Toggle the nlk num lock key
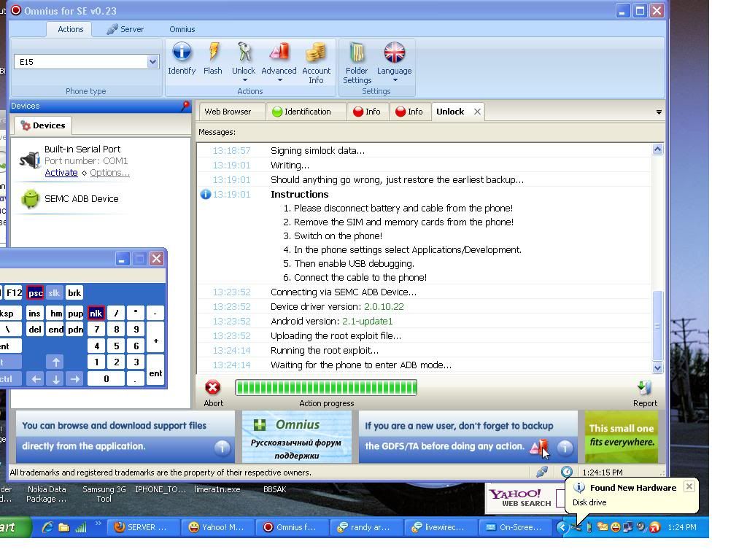The height and width of the screenshot is (560, 747). (96, 313)
